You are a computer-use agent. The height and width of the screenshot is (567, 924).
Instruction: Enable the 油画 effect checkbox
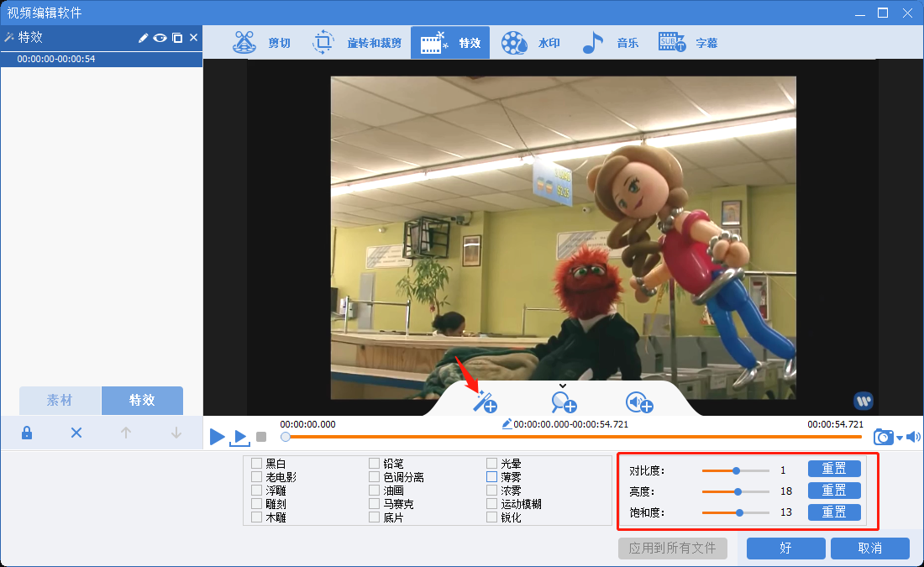[x=374, y=491]
